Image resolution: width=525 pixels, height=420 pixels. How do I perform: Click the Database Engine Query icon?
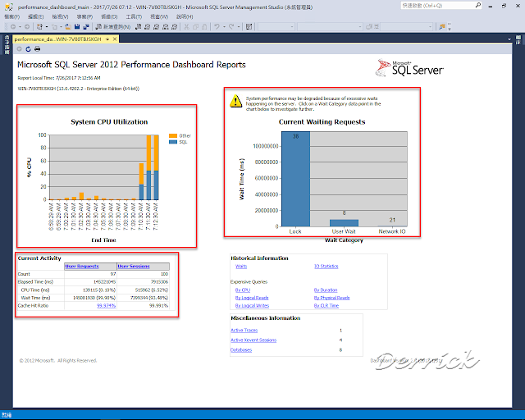(x=138, y=27)
